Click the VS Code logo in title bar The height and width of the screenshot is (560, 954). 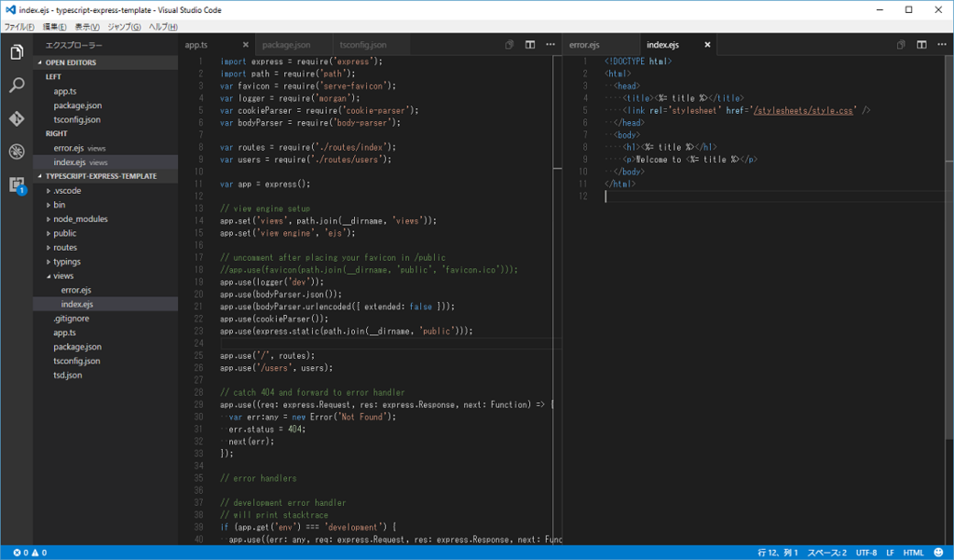(10, 9)
